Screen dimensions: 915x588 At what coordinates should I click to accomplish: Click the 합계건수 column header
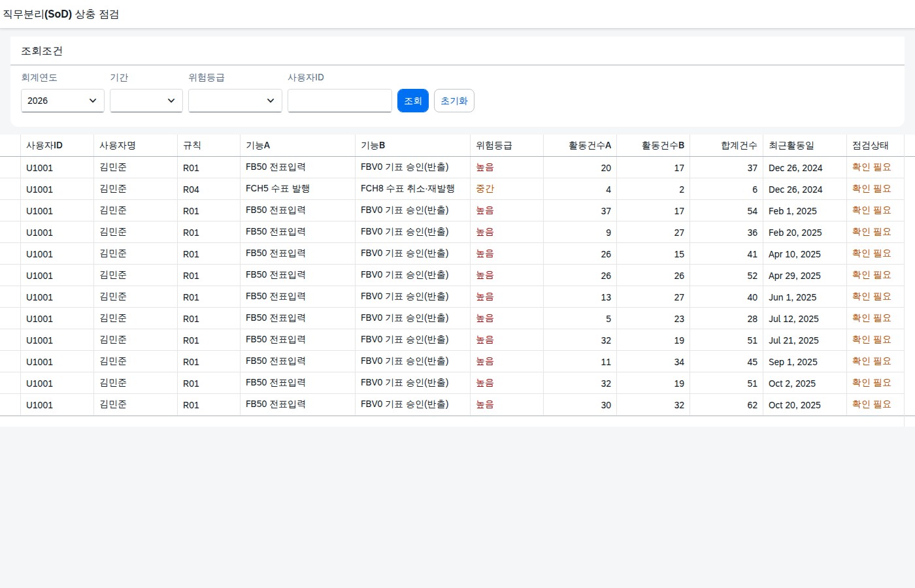pyautogui.click(x=727, y=146)
